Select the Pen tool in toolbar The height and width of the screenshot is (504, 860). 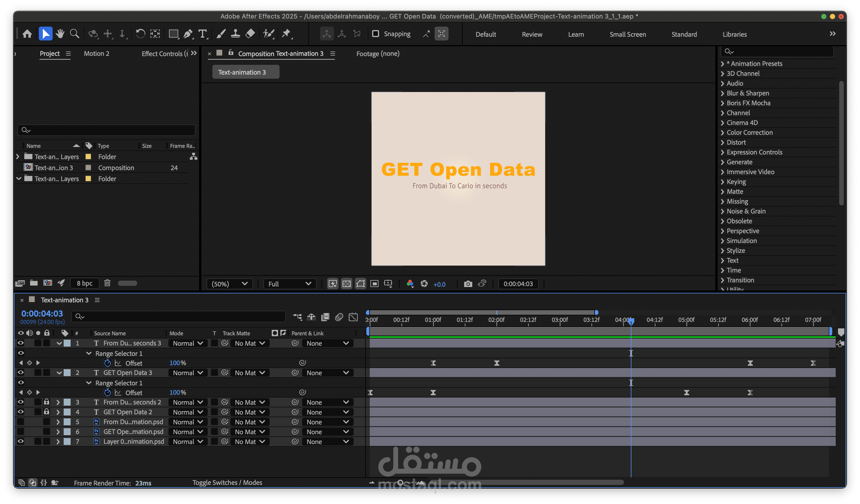pos(188,34)
